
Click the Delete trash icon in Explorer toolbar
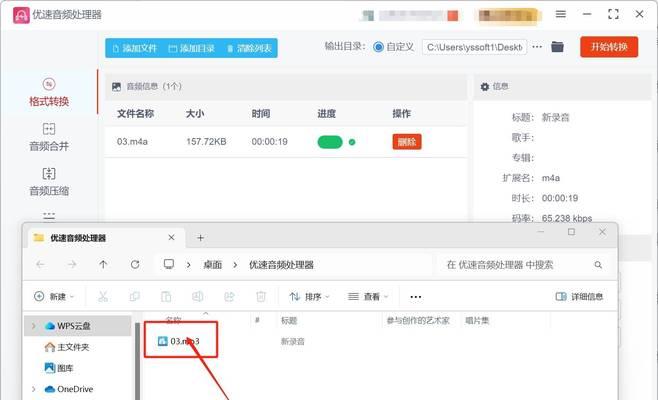(x=261, y=297)
